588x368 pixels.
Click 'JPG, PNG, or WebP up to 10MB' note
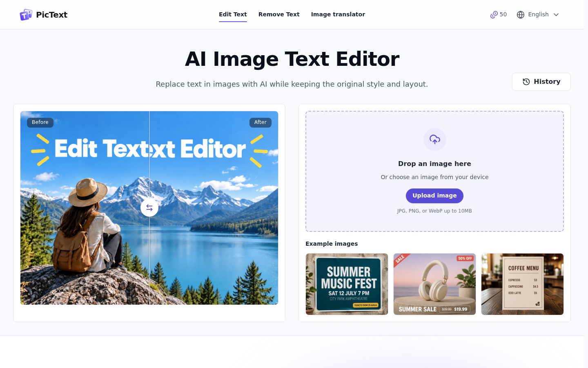434,211
